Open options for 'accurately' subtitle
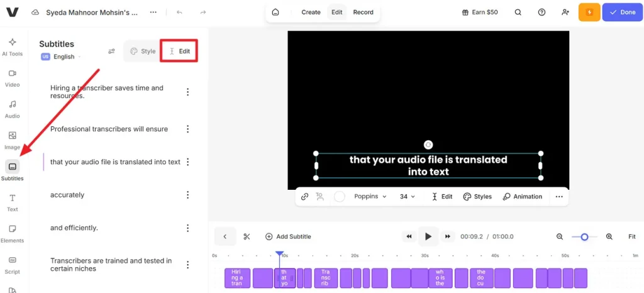The image size is (644, 293). point(187,195)
